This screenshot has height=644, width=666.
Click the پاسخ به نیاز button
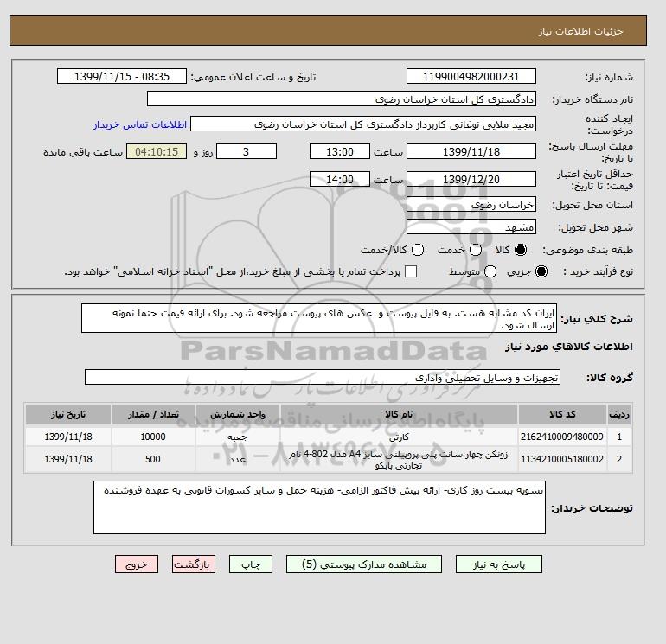pyautogui.click(x=499, y=564)
